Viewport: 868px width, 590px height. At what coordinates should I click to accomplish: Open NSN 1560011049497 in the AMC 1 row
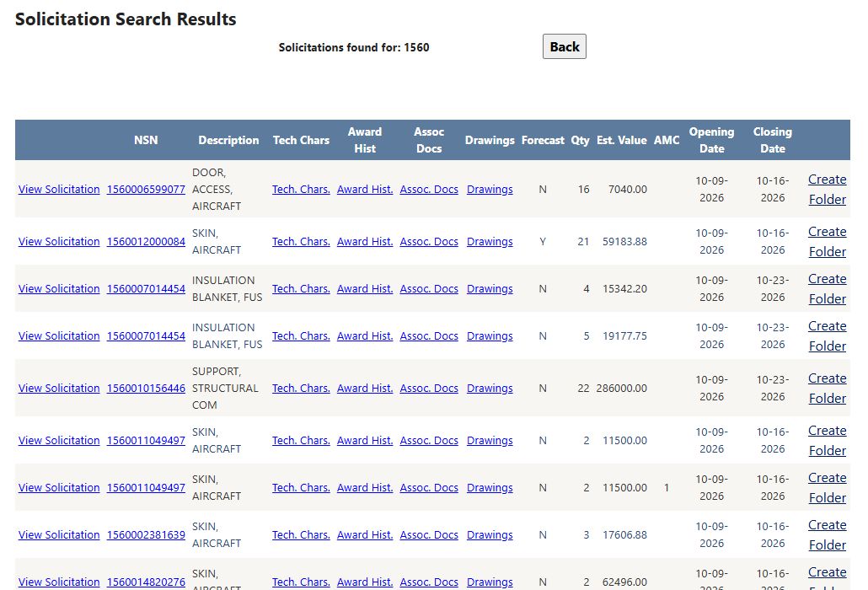click(x=146, y=488)
